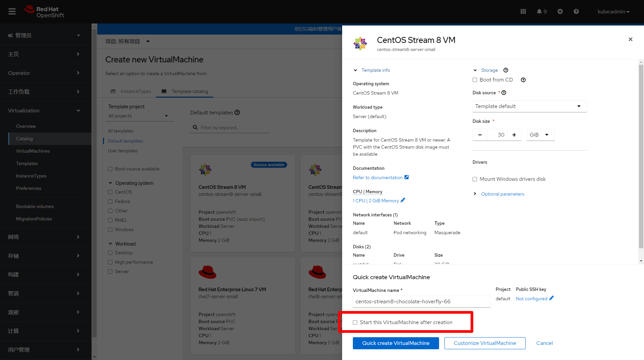Click the import plus icon in header
Screen dimensions: 644x360
pyautogui.click(x=560, y=11)
